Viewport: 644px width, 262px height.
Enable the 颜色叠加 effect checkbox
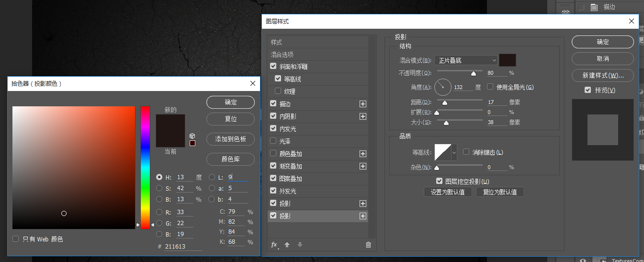click(x=273, y=154)
